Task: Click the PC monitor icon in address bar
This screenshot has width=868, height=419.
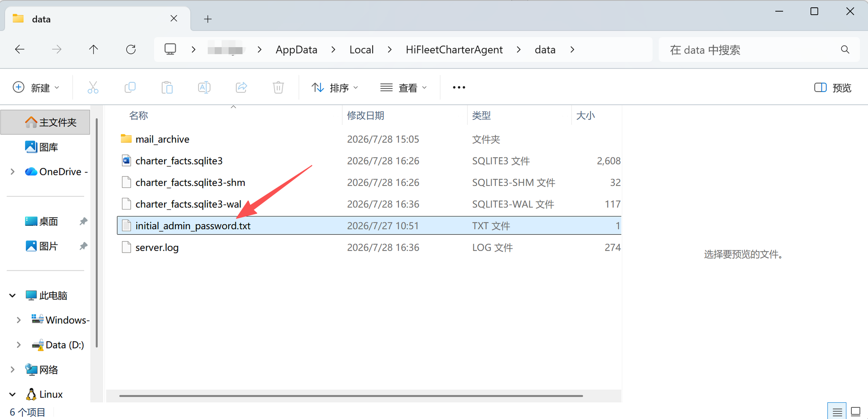Action: click(170, 49)
